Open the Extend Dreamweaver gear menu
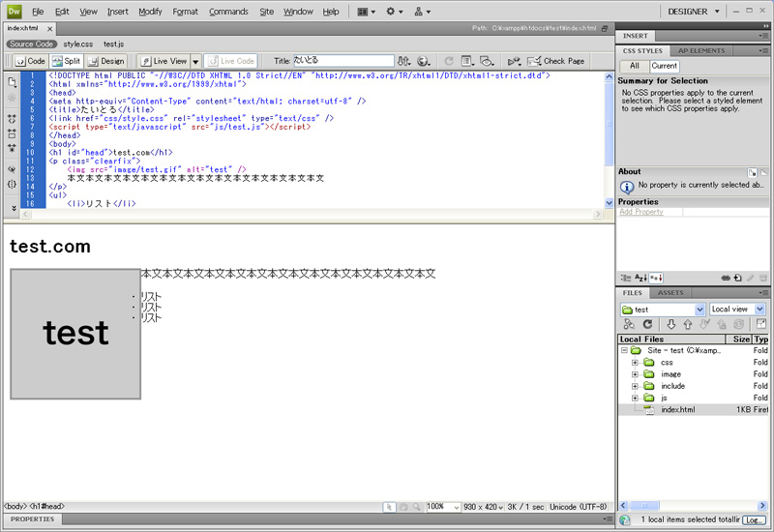Screen dimensions: 774x532 click(394, 12)
